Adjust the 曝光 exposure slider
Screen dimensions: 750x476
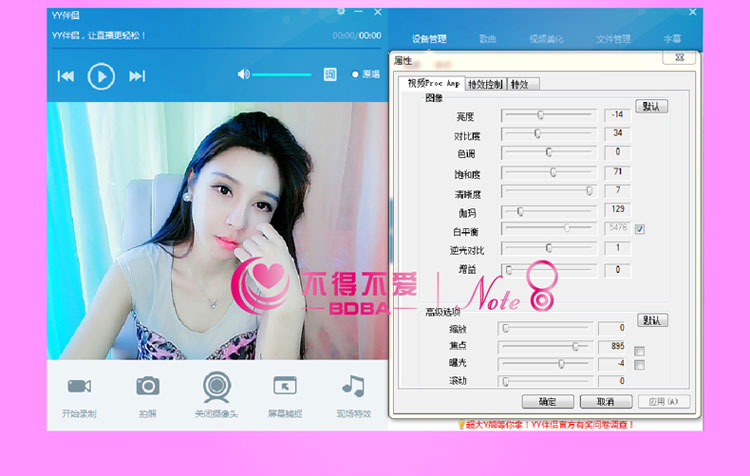[545, 364]
